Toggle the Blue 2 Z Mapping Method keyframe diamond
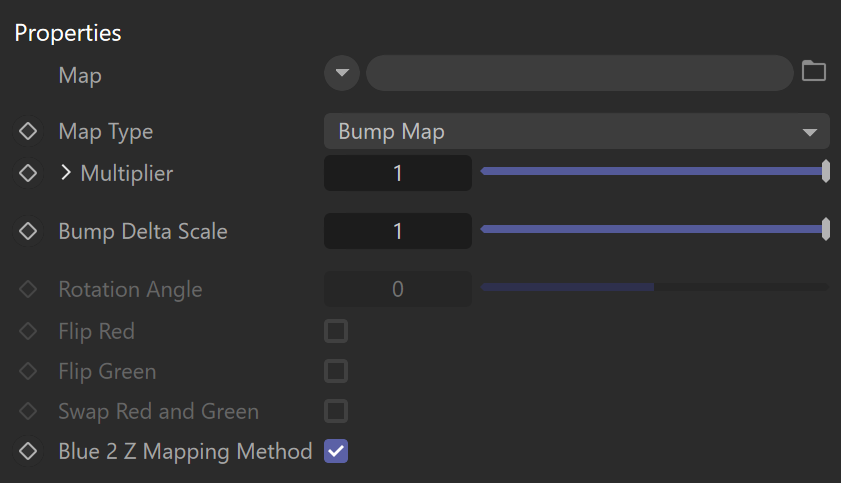The height and width of the screenshot is (483, 841). (28, 451)
